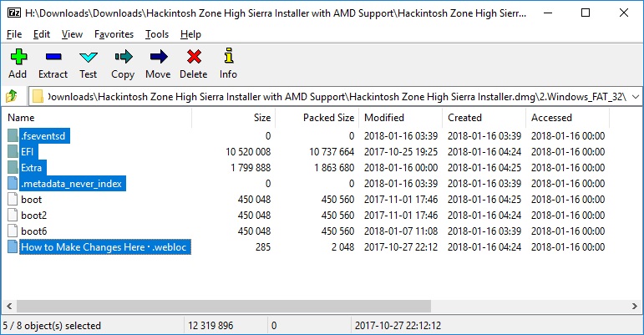This screenshot has width=644, height=335.
Task: Click the address bar path field
Action: coord(337,97)
